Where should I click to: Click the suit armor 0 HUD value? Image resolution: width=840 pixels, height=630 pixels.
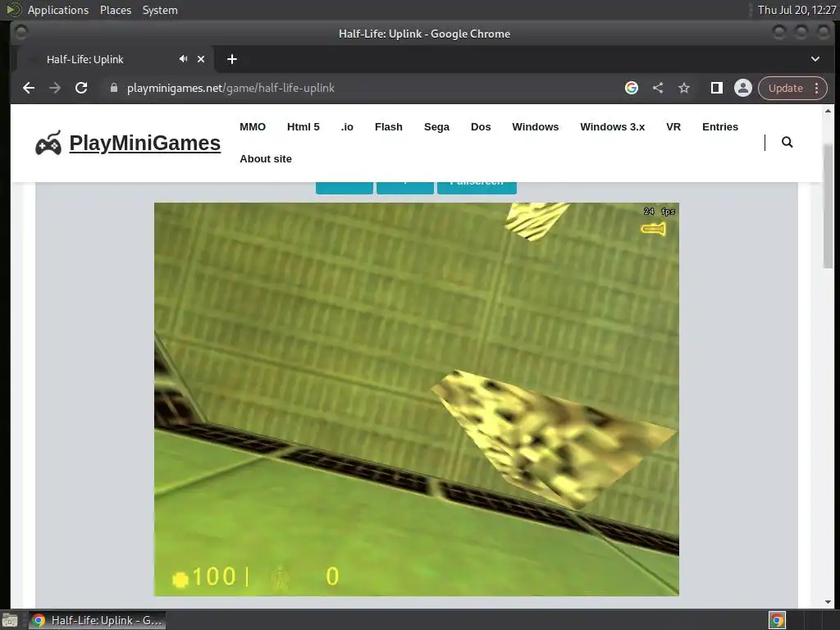coord(332,577)
